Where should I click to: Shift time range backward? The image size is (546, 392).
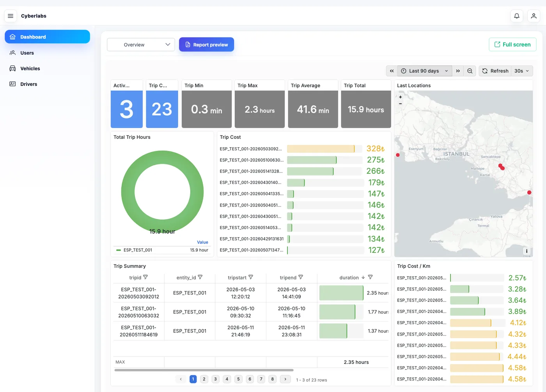pos(392,71)
